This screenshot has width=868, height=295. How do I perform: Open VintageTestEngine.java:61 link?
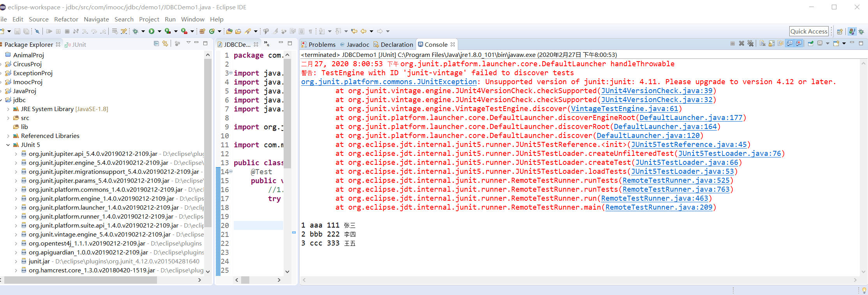click(625, 108)
